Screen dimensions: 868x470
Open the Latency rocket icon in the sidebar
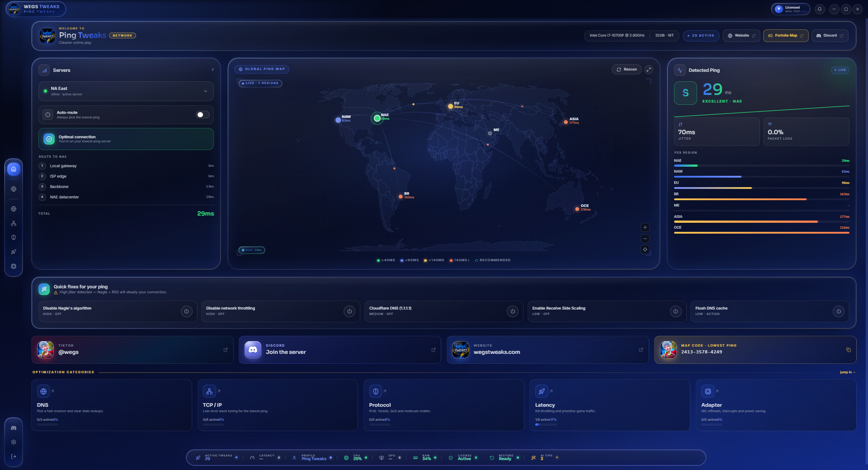(x=14, y=252)
